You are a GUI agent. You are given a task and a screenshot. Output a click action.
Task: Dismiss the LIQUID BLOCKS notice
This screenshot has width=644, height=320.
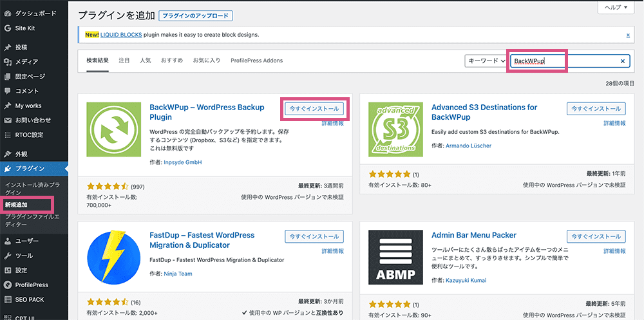(628, 35)
